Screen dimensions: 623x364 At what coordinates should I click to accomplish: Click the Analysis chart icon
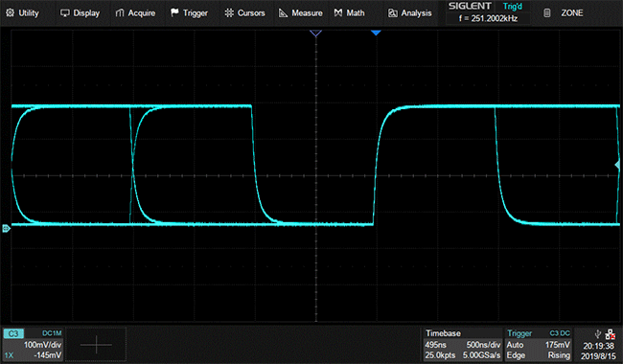click(393, 13)
